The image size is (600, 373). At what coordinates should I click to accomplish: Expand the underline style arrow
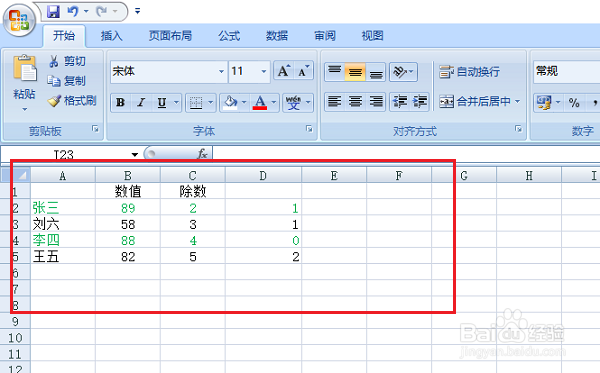pos(176,103)
